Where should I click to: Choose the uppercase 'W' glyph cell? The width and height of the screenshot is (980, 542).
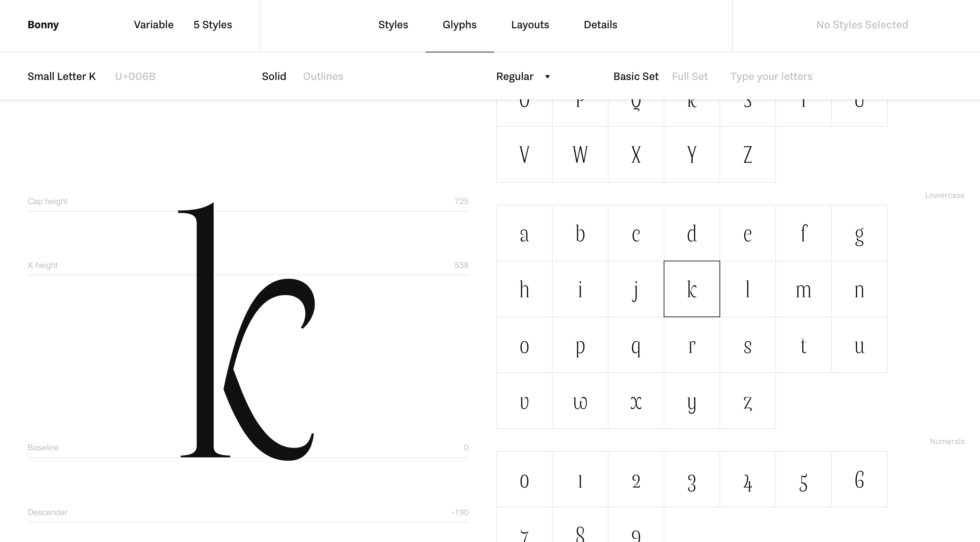(x=580, y=154)
